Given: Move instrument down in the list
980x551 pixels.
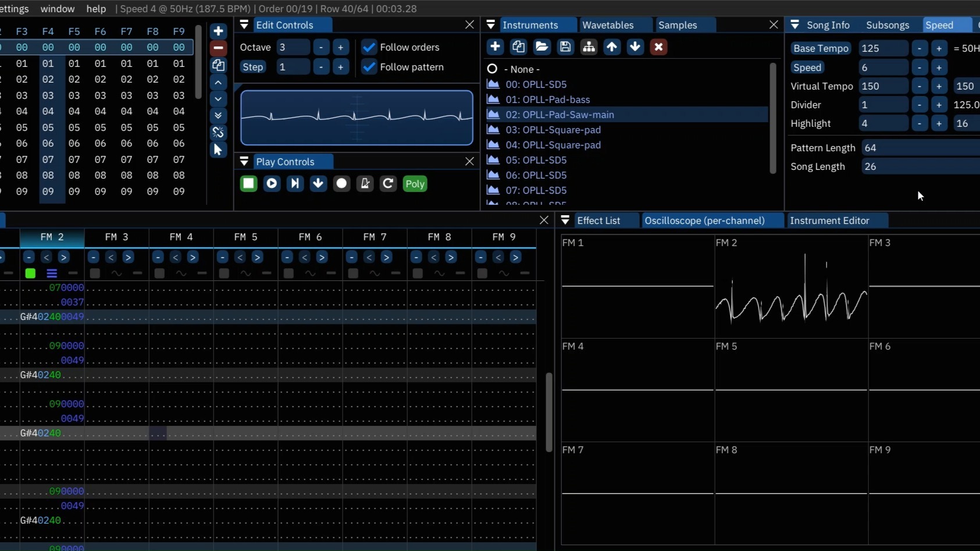Looking at the screenshot, I should [635, 47].
